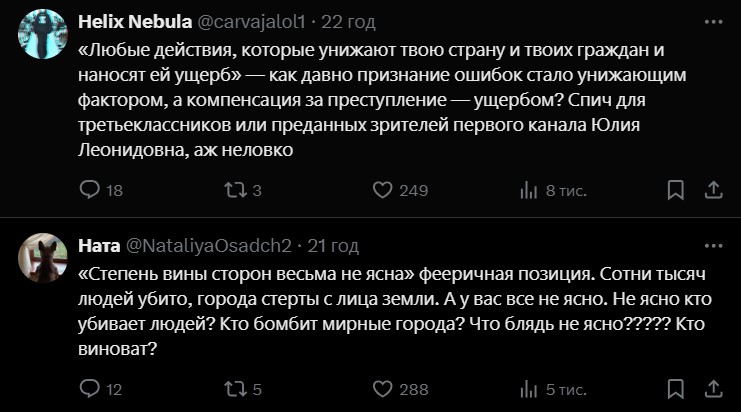Like Ната's tweet
This screenshot has width=741, height=412.
click(x=381, y=389)
